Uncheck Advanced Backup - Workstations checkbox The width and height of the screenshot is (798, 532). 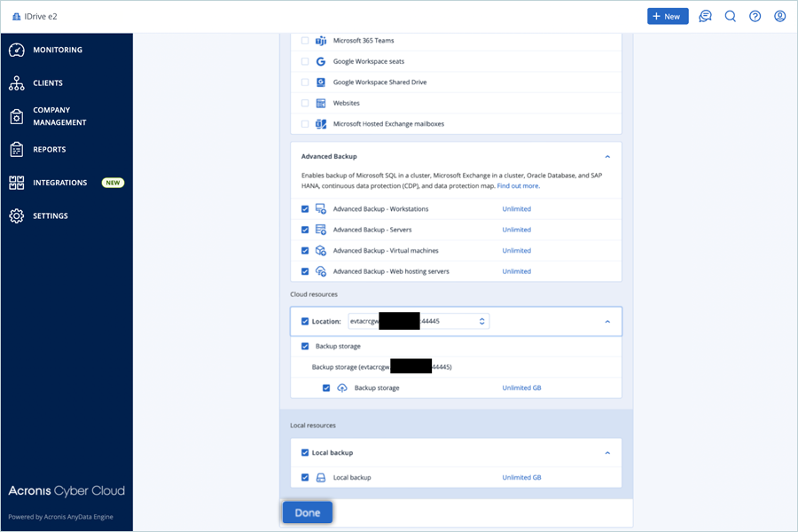[305, 209]
